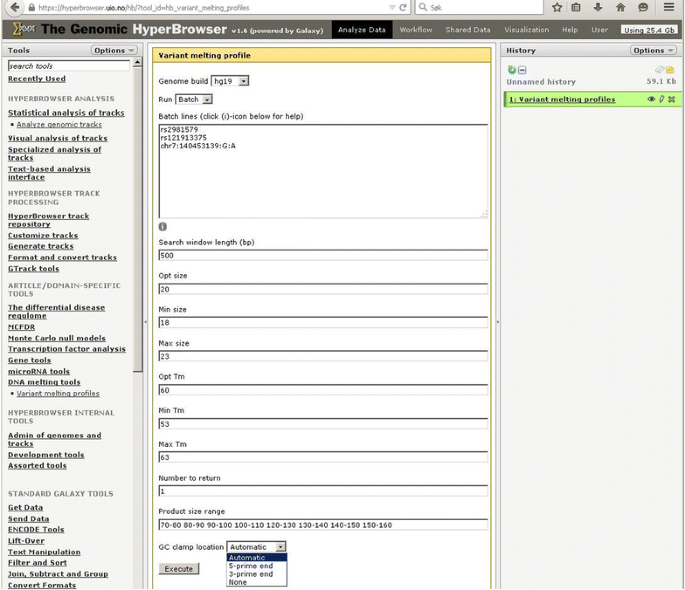
Task: Refresh history using the green refresh icon
Action: (x=512, y=70)
